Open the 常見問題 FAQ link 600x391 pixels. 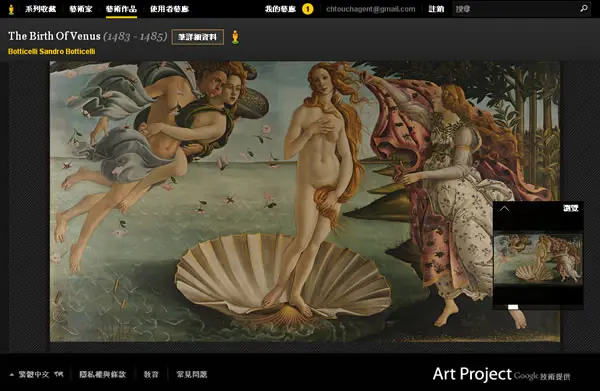(x=192, y=374)
